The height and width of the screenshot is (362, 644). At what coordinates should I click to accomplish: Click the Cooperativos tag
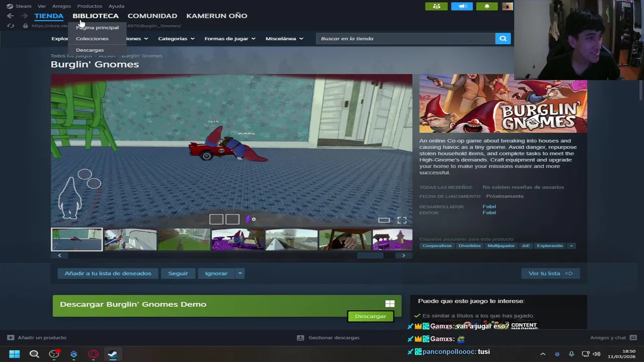pos(437,246)
